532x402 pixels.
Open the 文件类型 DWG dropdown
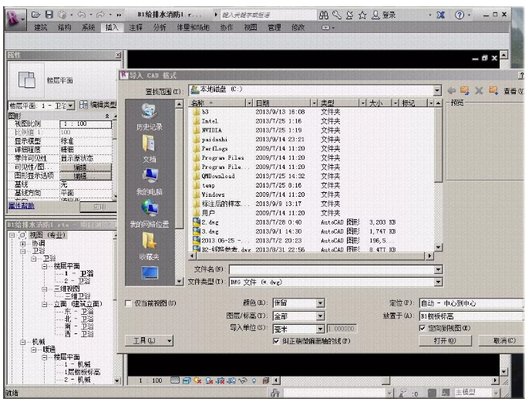pyautogui.click(x=438, y=282)
